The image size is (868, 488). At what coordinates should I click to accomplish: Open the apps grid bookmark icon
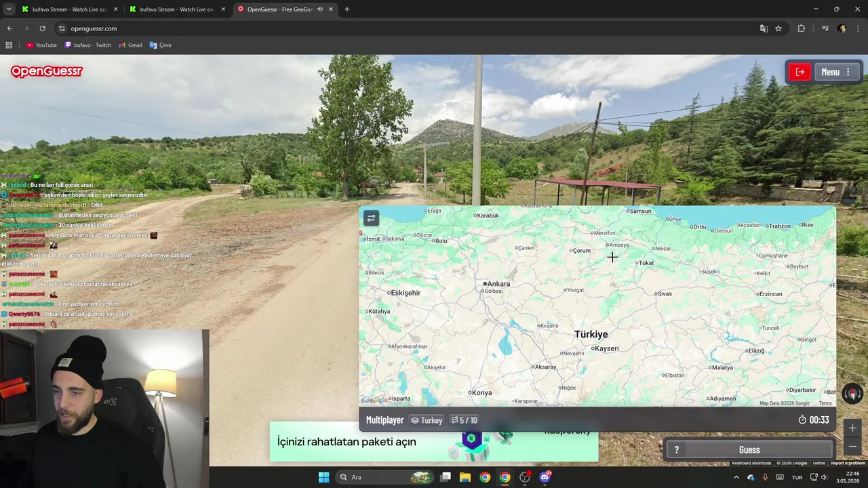pyautogui.click(x=9, y=45)
